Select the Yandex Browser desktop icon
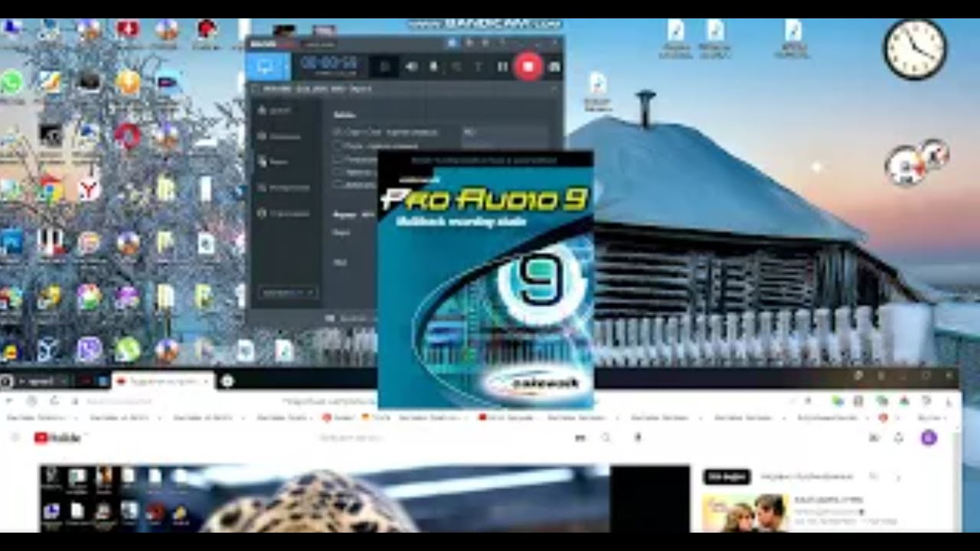This screenshot has height=551, width=980. click(89, 187)
